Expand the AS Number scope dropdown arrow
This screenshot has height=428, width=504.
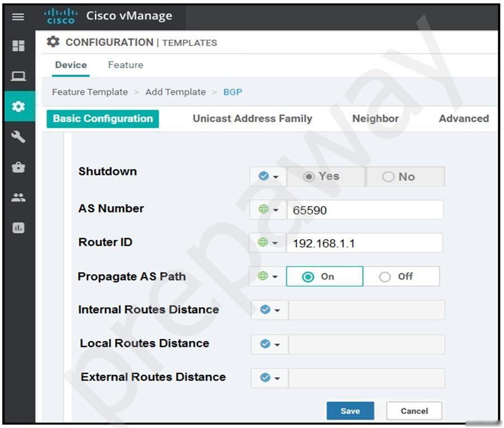pyautogui.click(x=275, y=210)
